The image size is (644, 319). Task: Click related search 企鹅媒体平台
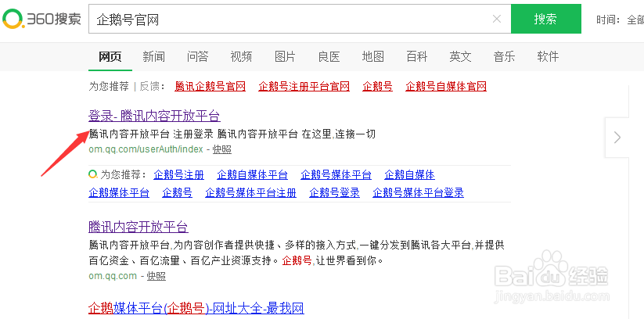tap(119, 192)
